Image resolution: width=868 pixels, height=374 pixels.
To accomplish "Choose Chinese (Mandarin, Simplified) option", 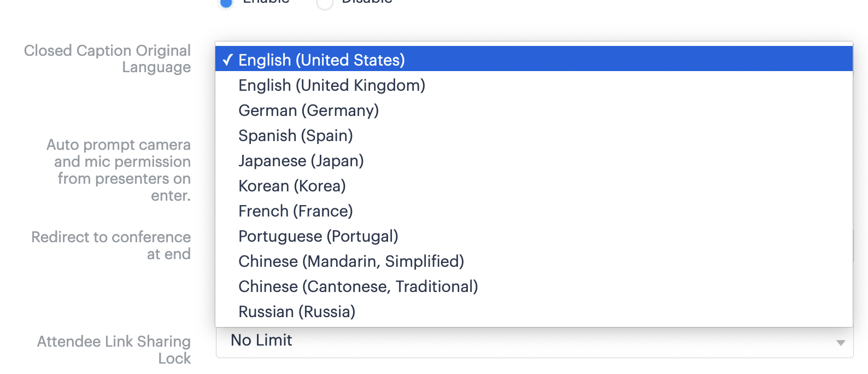I will pyautogui.click(x=351, y=261).
